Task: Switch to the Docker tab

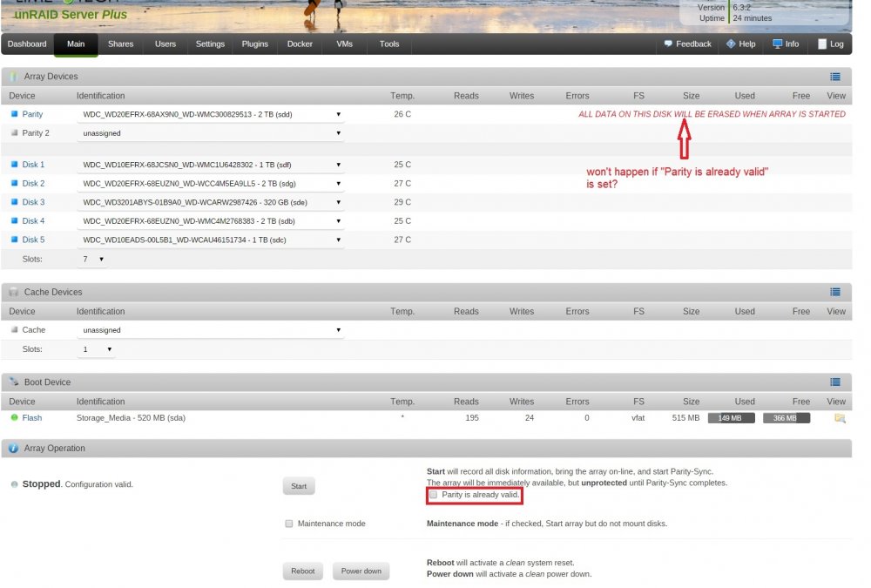Action: pos(300,44)
